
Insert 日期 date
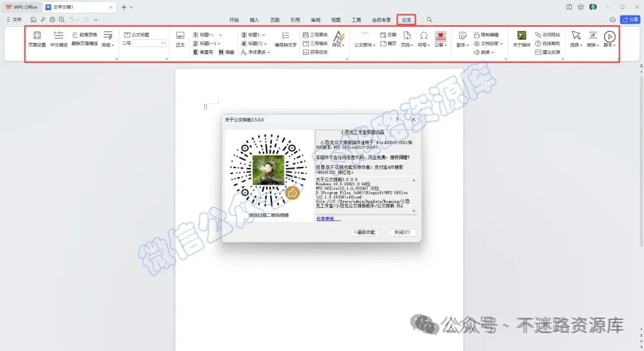coord(388,35)
